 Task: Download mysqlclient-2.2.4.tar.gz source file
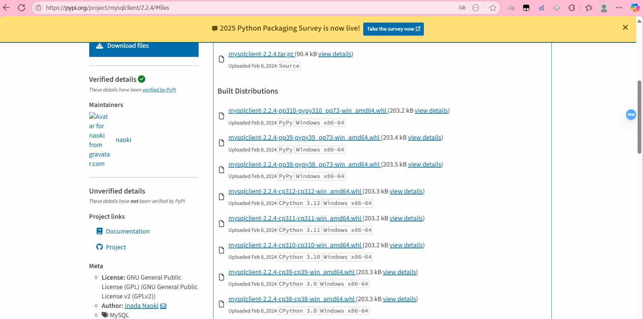click(x=261, y=54)
